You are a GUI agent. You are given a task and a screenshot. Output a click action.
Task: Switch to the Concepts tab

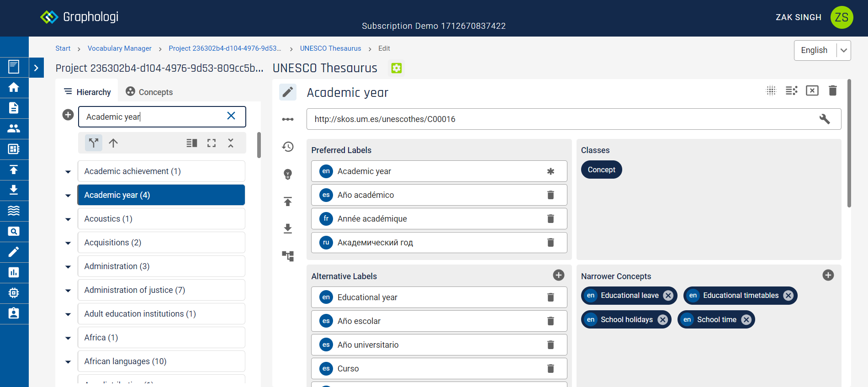pyautogui.click(x=149, y=92)
